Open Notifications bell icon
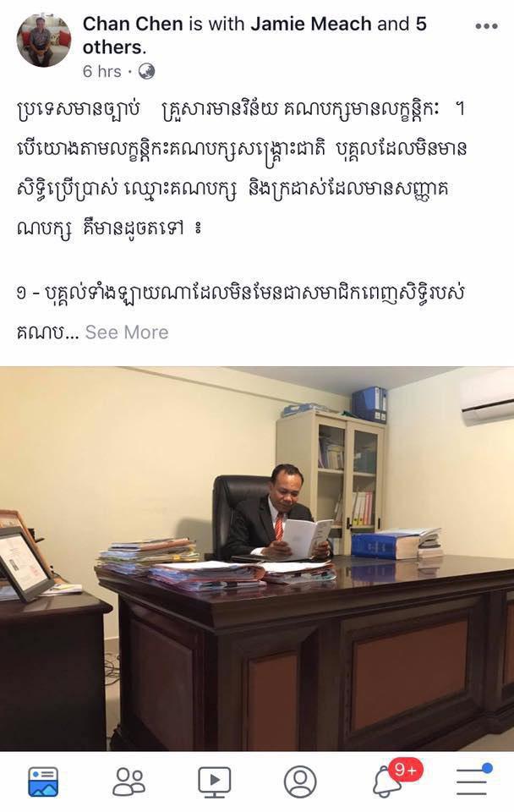Screen dimensions: 514x812 tap(386, 782)
